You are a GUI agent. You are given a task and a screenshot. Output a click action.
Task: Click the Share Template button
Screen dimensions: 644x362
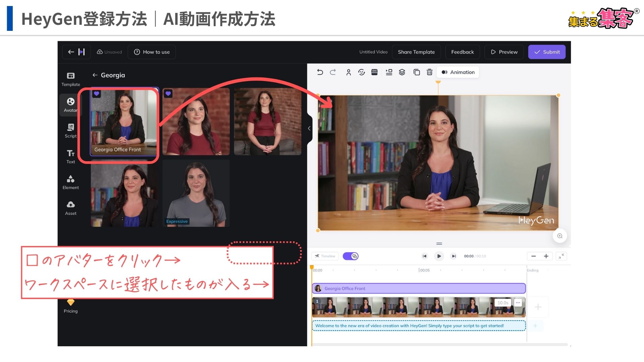click(416, 52)
